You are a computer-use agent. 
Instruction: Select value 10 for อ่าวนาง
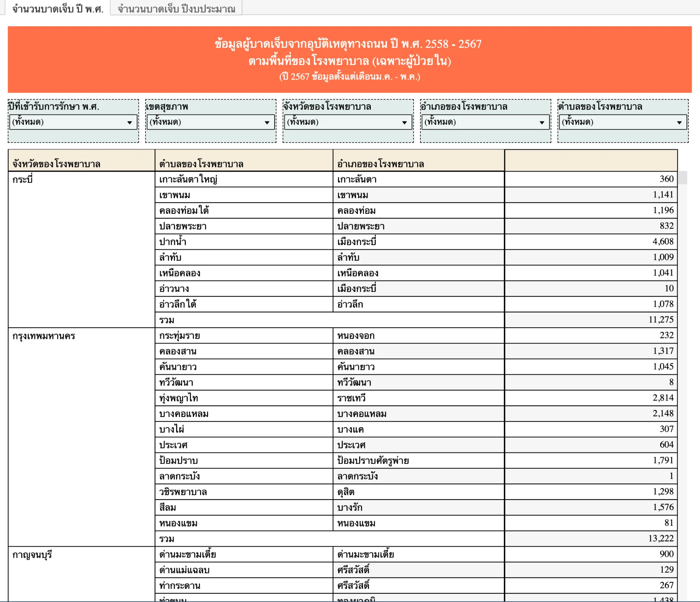591,289
